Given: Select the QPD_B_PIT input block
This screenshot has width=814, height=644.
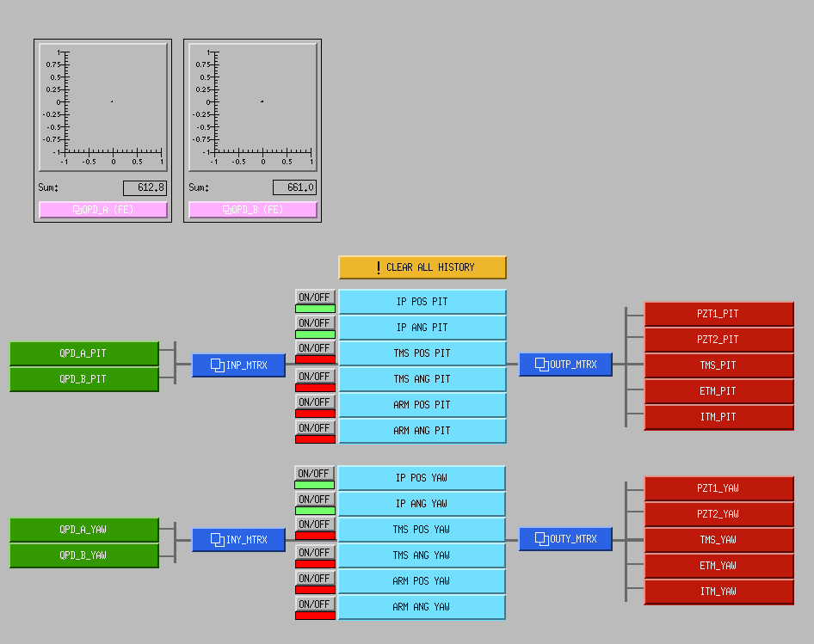Looking at the screenshot, I should coord(84,379).
